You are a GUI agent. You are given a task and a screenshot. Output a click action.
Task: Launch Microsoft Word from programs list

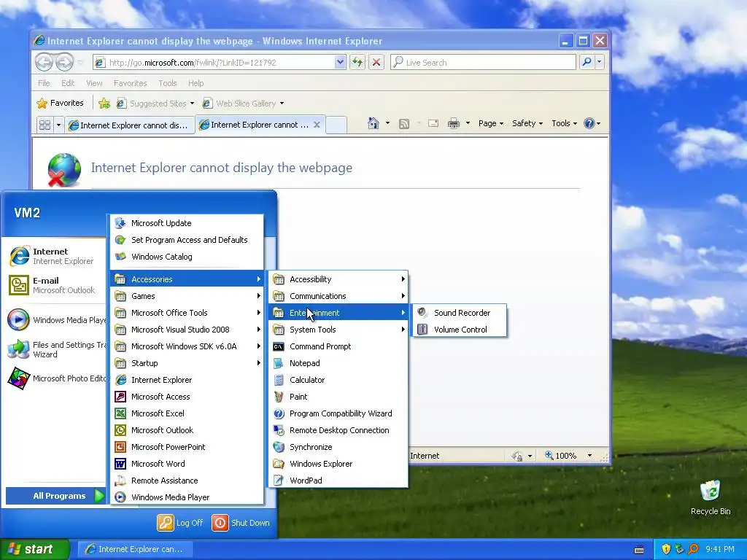187,463
